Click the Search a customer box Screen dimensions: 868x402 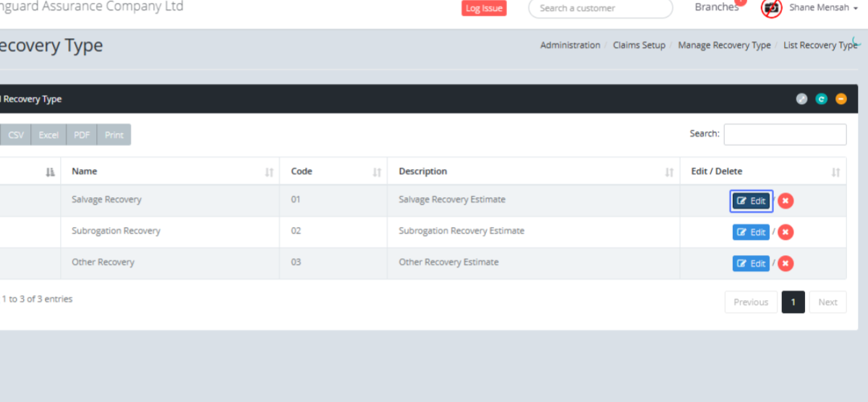pos(600,9)
